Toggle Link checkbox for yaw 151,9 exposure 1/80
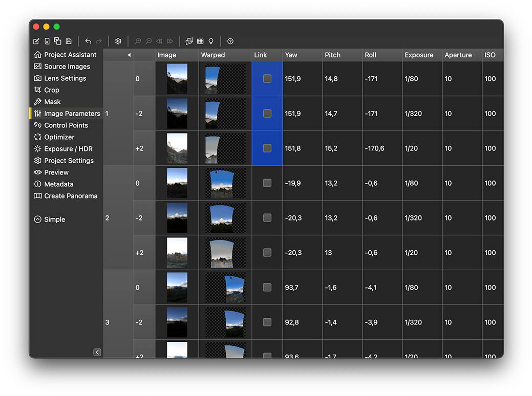 (x=267, y=79)
